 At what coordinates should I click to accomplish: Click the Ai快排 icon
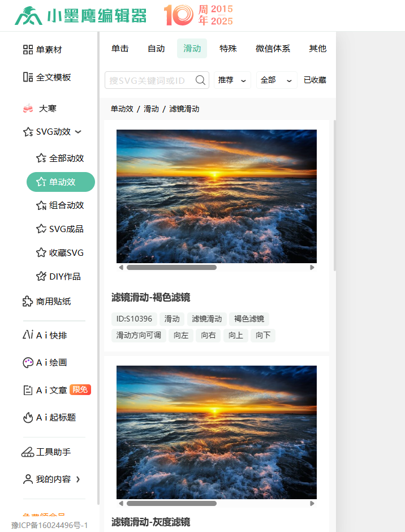point(28,335)
